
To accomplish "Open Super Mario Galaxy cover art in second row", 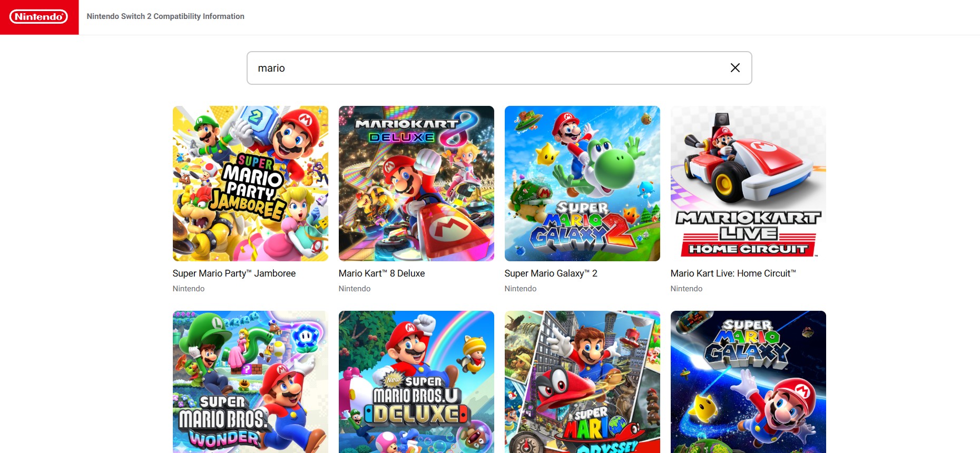I will tap(748, 382).
